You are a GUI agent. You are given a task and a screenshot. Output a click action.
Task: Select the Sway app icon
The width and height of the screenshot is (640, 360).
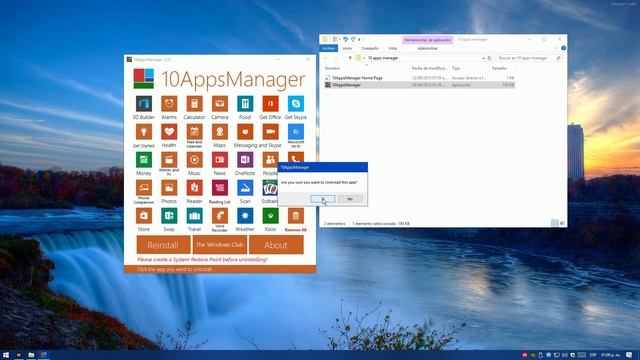point(169,216)
